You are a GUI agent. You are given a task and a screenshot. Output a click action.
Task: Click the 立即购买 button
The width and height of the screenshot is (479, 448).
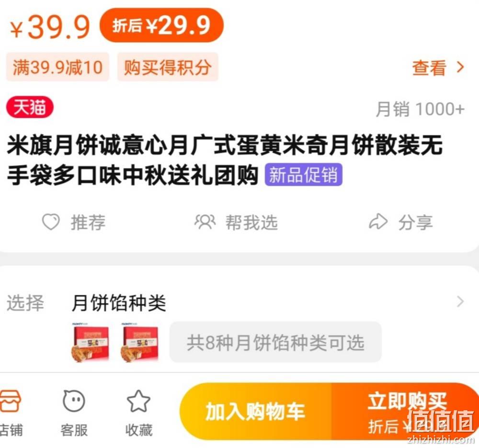coord(405,411)
